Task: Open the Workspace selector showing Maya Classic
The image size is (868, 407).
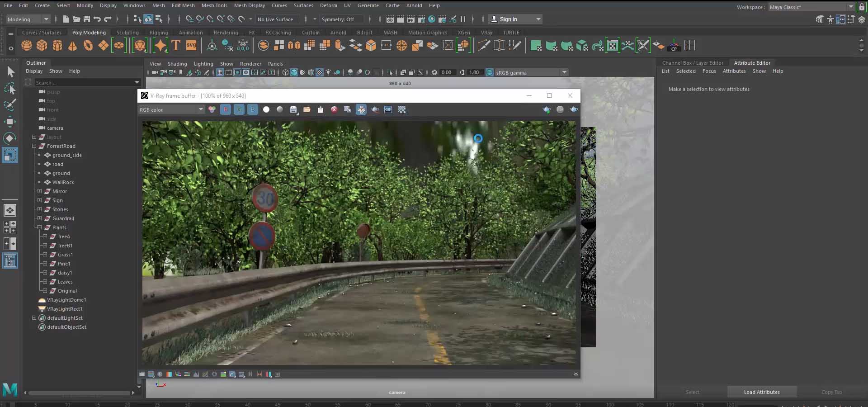Action: (x=809, y=7)
